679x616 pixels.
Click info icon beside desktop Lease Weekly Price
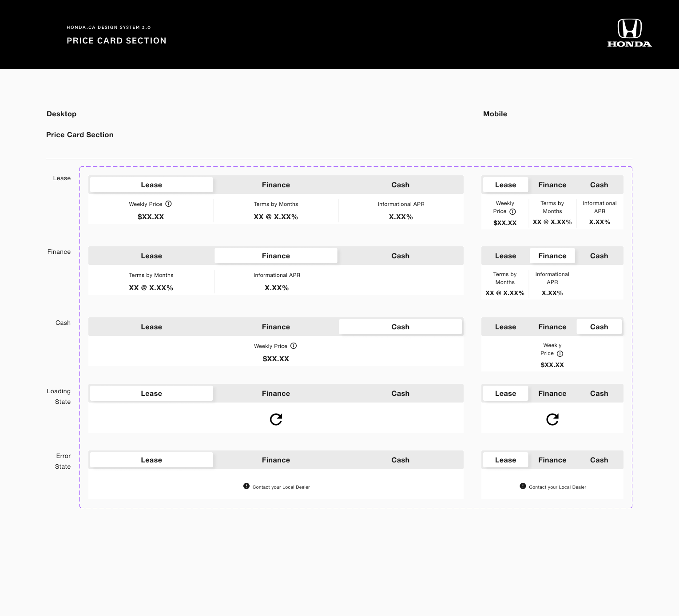point(168,204)
